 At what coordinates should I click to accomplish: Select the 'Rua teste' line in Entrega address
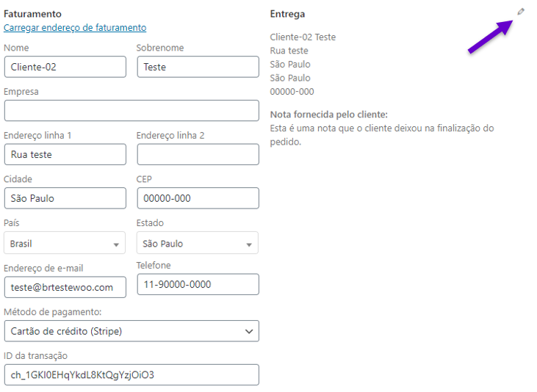coord(289,51)
